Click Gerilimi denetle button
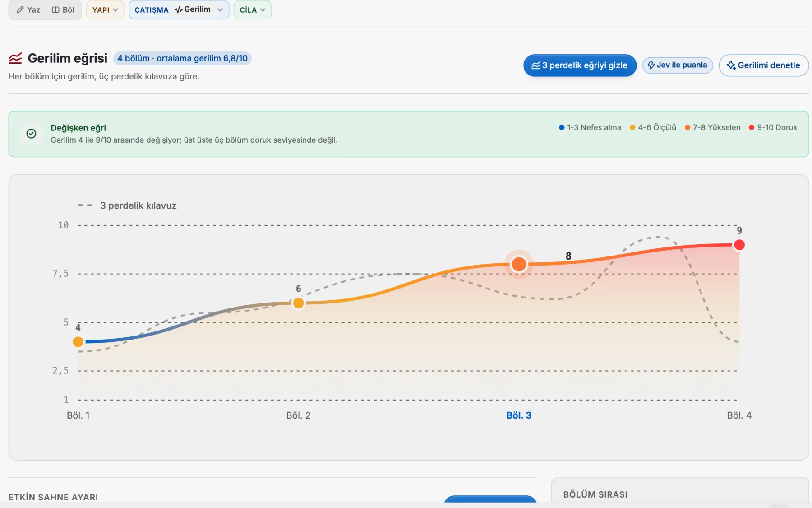This screenshot has width=812, height=508. [x=763, y=65]
